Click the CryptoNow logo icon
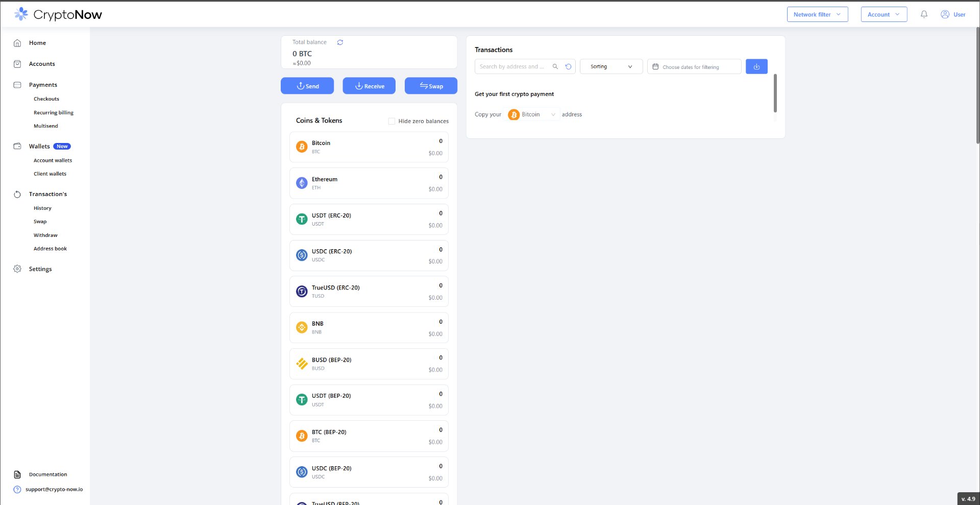Screen dimensions: 980x505 coord(21,14)
